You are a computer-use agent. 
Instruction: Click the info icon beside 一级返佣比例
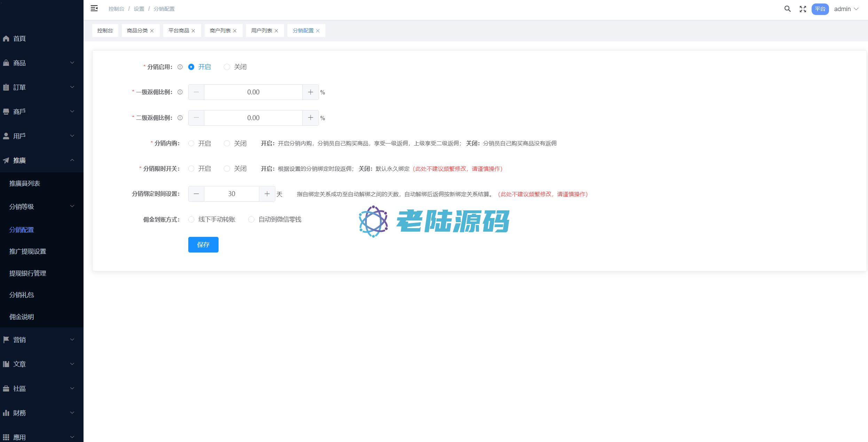point(180,92)
